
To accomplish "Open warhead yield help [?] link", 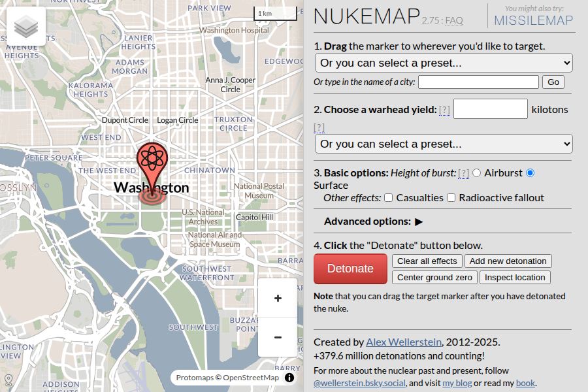I will pos(444,110).
